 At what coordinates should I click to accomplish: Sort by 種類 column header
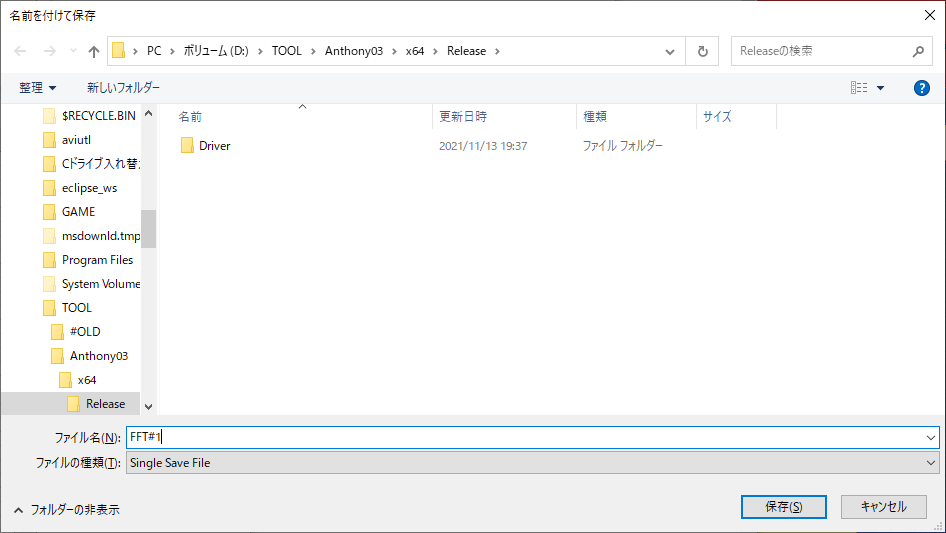(x=595, y=116)
